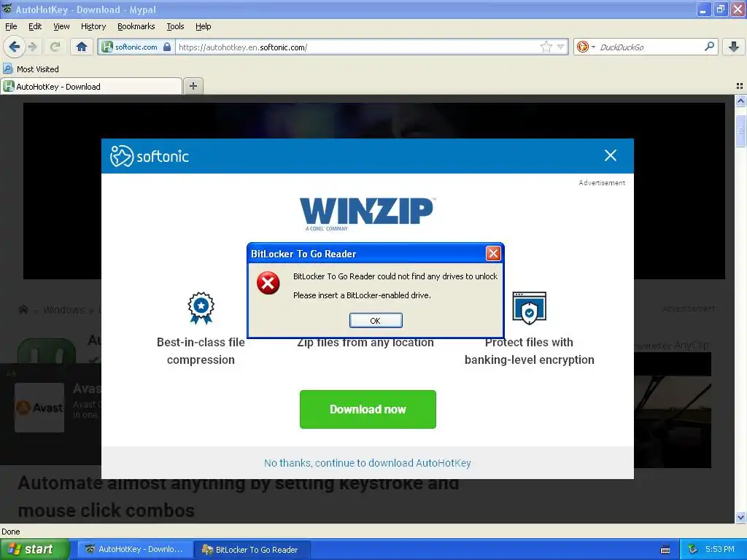The height and width of the screenshot is (560, 747).
Task: Click the softonic.com site identity button
Action: pos(136,47)
